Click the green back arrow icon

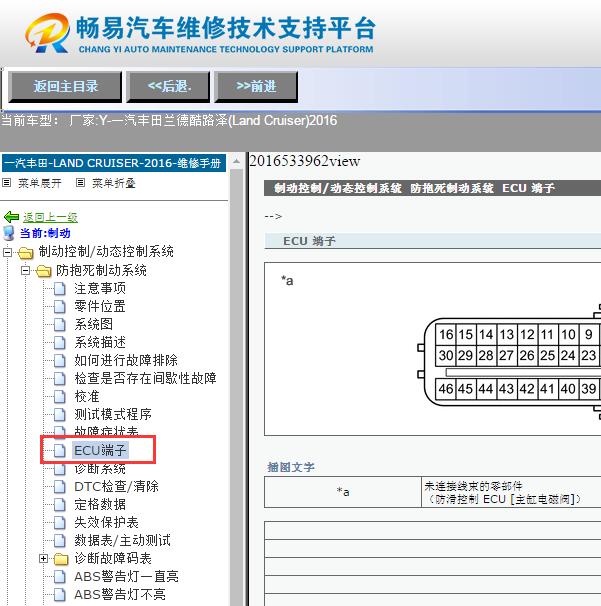click(11, 217)
